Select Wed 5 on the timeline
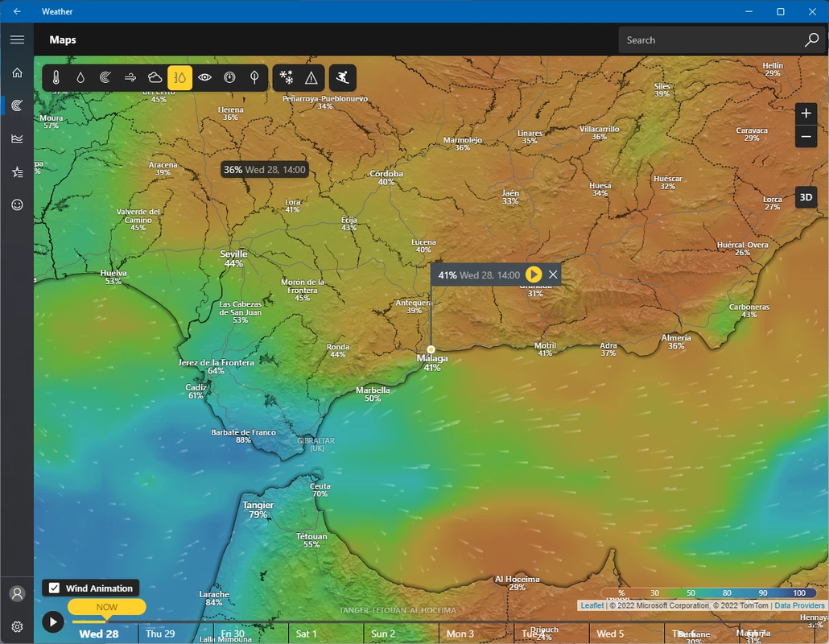This screenshot has height=644, width=829. click(610, 634)
